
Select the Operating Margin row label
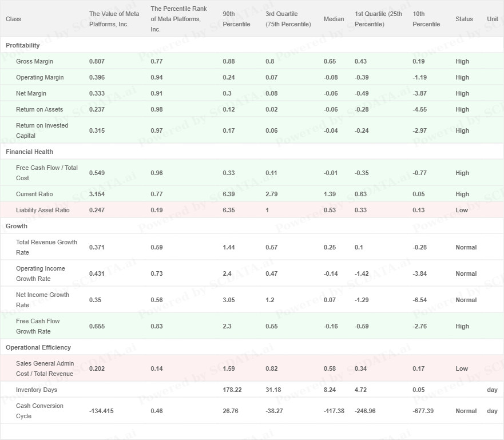click(x=40, y=77)
